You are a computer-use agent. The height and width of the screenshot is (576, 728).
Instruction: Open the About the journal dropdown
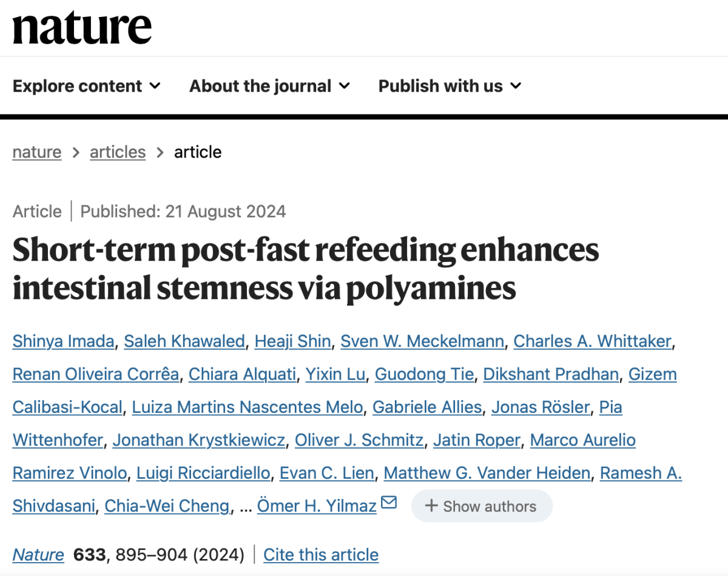click(x=270, y=86)
